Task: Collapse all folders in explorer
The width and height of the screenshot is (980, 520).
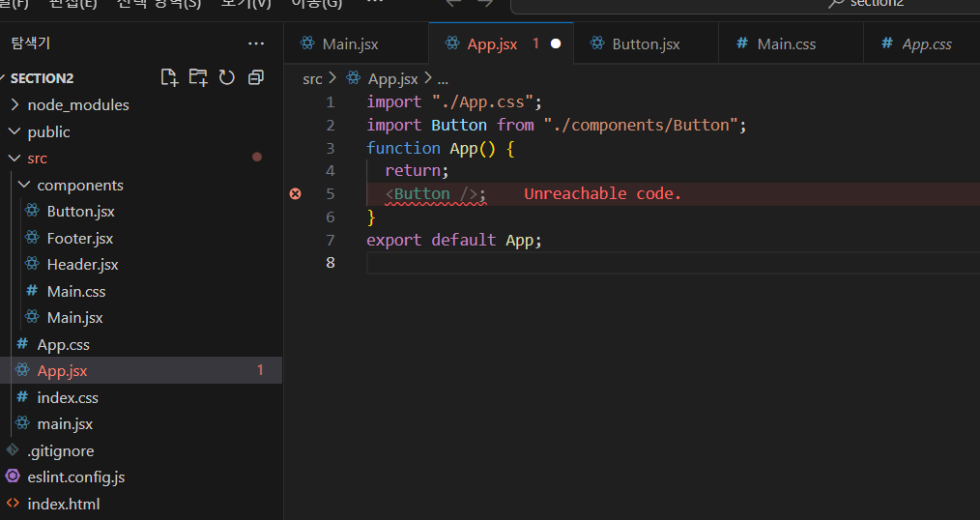Action: (255, 77)
